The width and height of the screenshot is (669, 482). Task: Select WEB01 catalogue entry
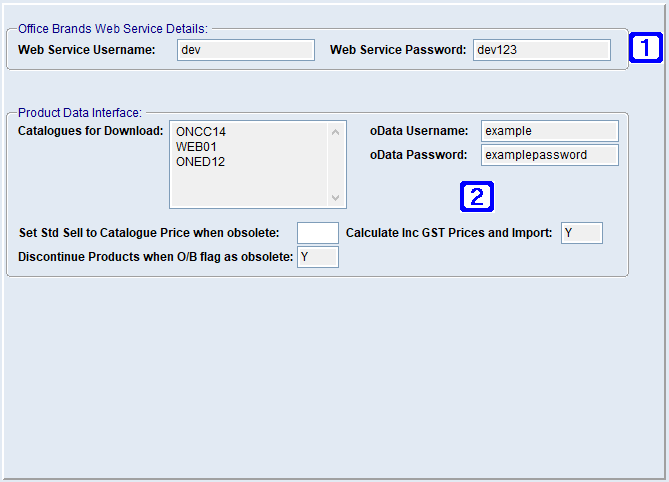[x=196, y=146]
